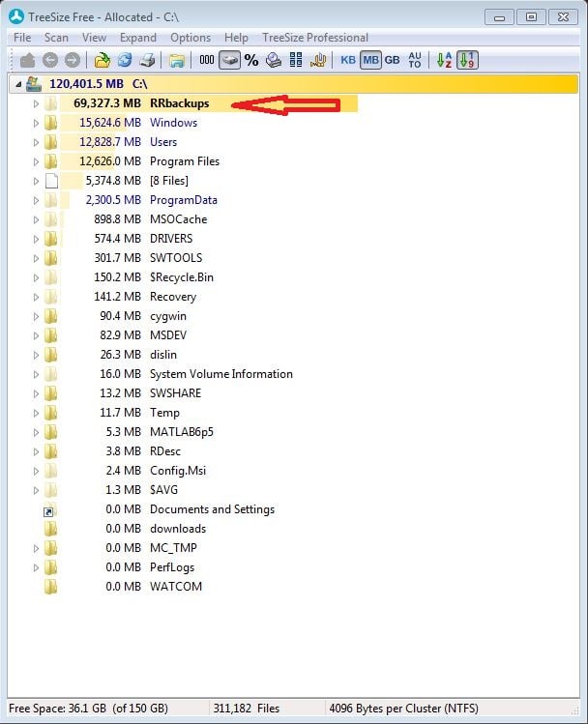Expand the RRbackups folder
The image size is (588, 724).
[36, 103]
